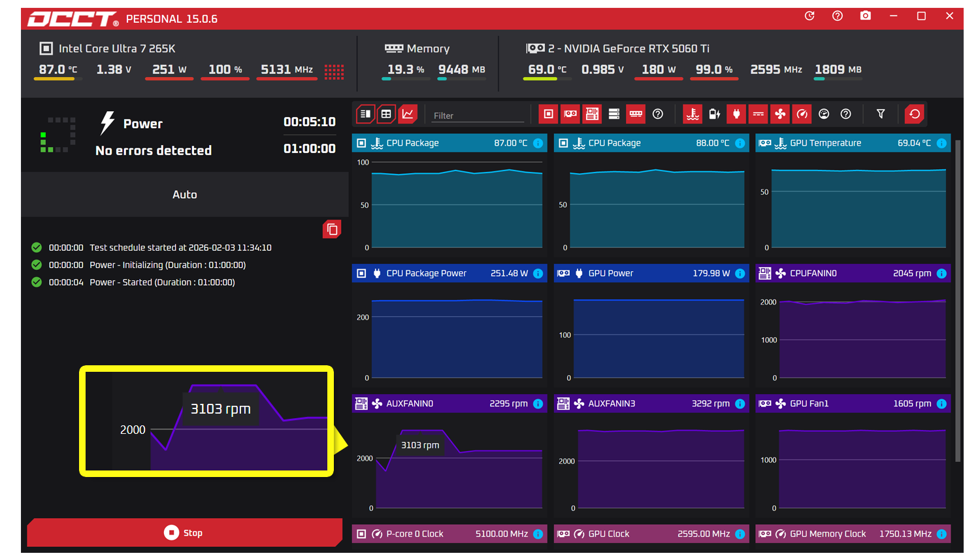Take a screenshot with the camera icon
Screen dimensions: 980x560
(x=865, y=16)
